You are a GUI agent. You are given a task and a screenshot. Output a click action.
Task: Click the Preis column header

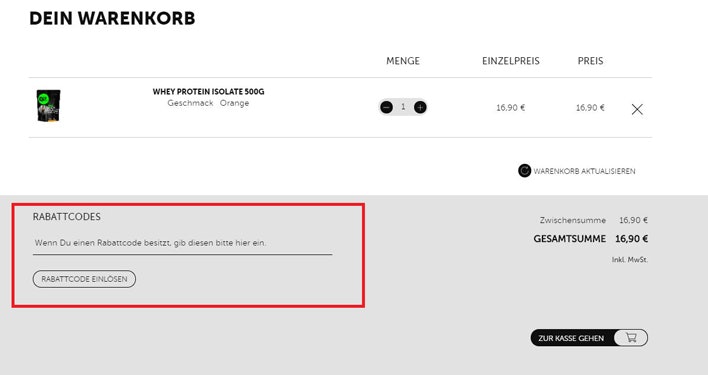(x=590, y=61)
